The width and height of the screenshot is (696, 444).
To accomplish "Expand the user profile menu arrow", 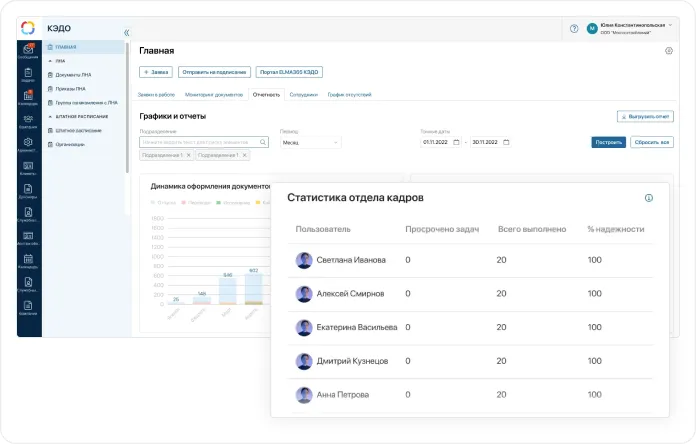I will click(x=671, y=25).
